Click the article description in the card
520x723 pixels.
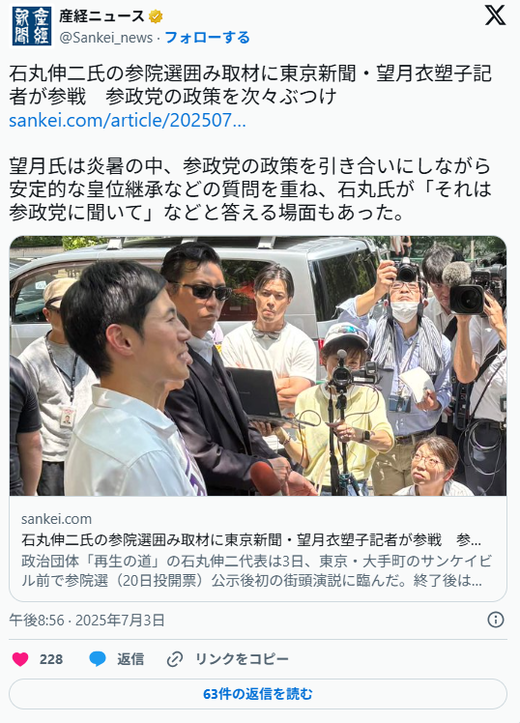[x=256, y=571]
